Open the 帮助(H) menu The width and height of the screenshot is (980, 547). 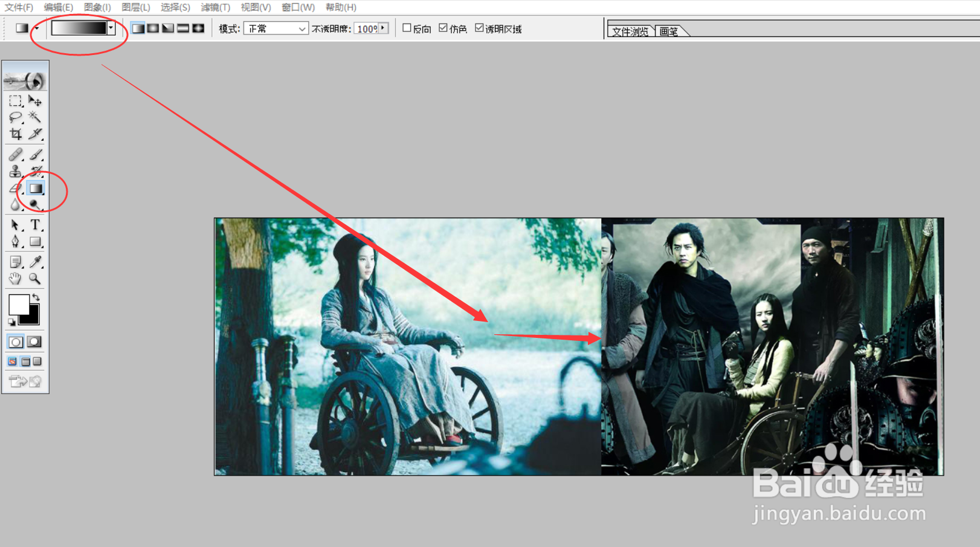pyautogui.click(x=341, y=7)
